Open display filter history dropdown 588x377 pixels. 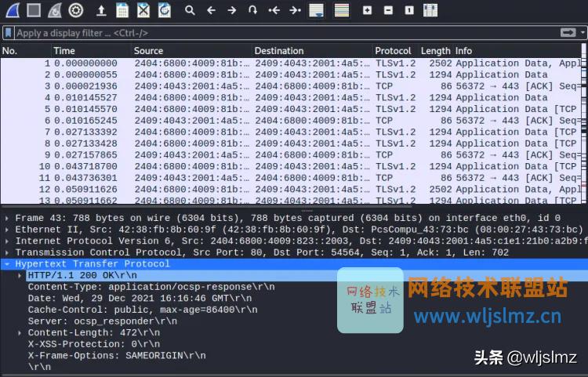(583, 33)
